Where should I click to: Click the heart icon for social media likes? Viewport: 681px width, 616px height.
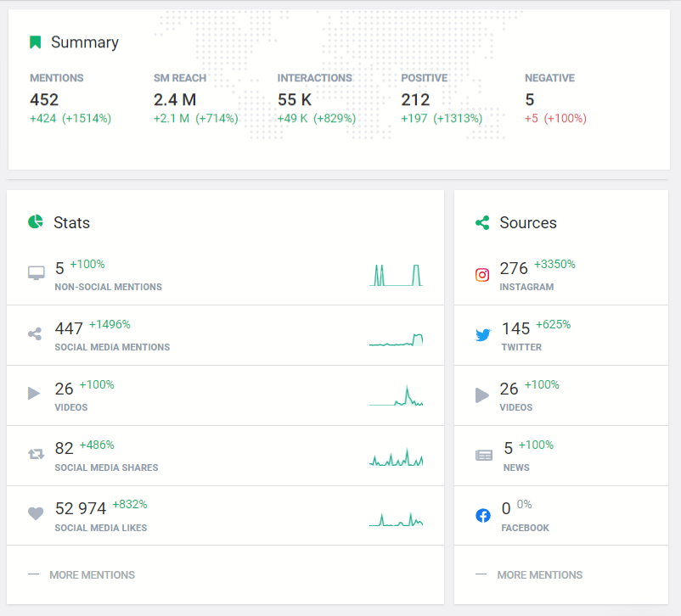click(36, 513)
